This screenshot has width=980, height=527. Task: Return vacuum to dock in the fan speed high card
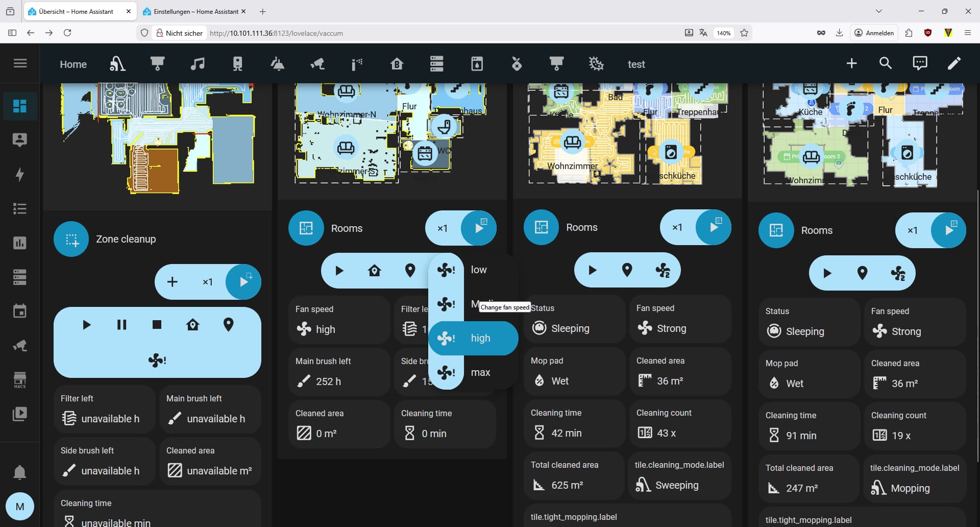[374, 270]
